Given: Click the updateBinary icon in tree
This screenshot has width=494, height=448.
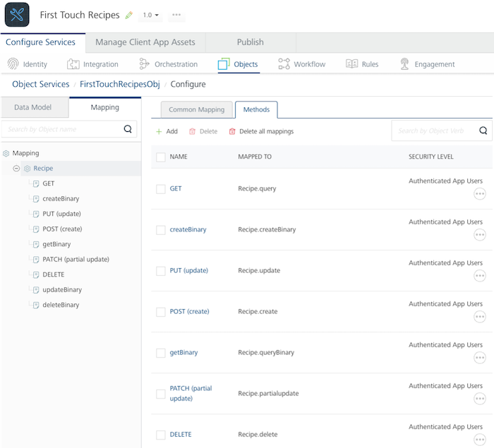Looking at the screenshot, I should (x=36, y=290).
